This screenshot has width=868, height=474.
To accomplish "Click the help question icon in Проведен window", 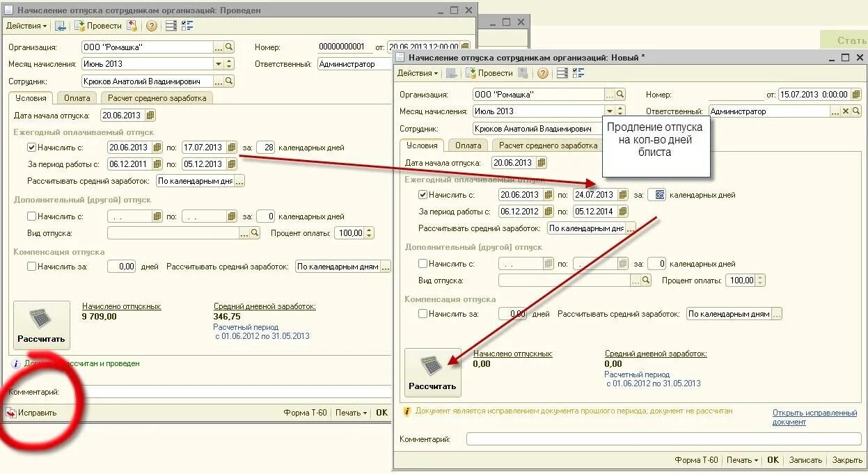I will 151,26.
